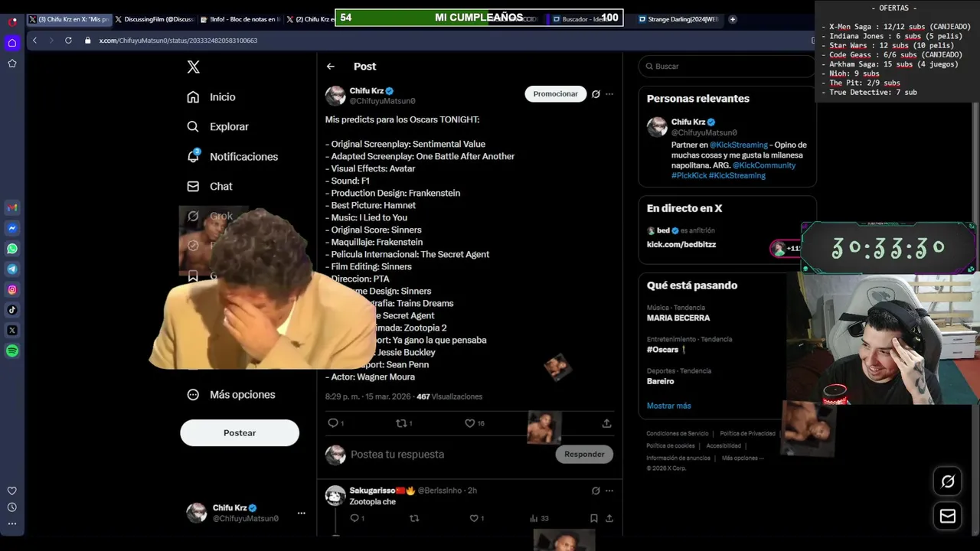Open Chifu Krz avatar on the post
This screenshot has height=551, width=980.
tap(335, 96)
